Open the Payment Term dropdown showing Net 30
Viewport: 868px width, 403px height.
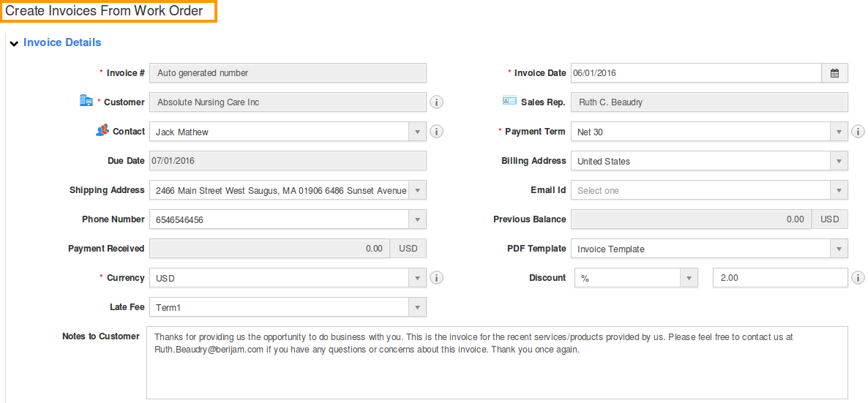pyautogui.click(x=709, y=132)
